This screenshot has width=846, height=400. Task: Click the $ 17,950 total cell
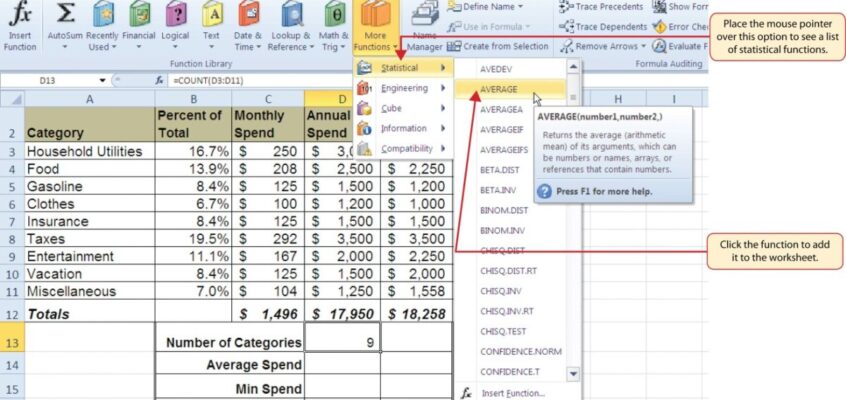[x=342, y=313]
